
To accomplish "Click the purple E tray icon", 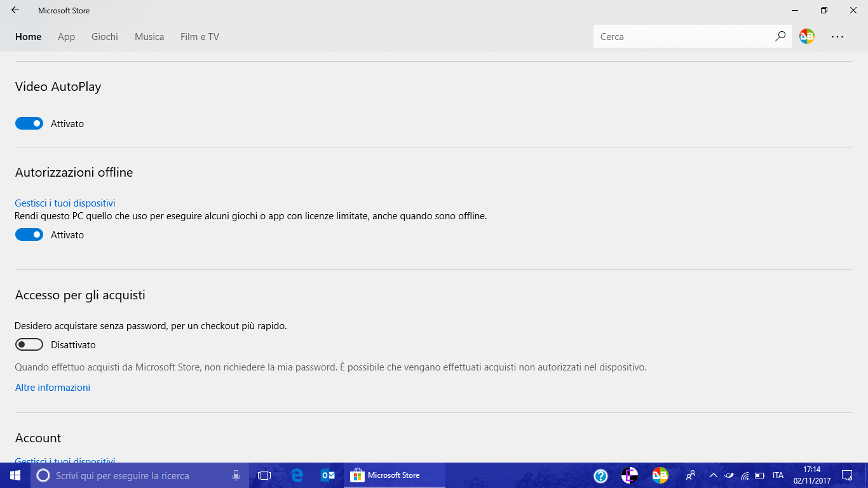I will [x=630, y=475].
